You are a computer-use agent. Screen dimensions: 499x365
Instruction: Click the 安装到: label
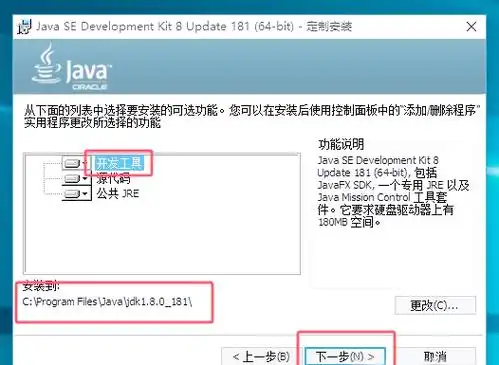tap(41, 286)
